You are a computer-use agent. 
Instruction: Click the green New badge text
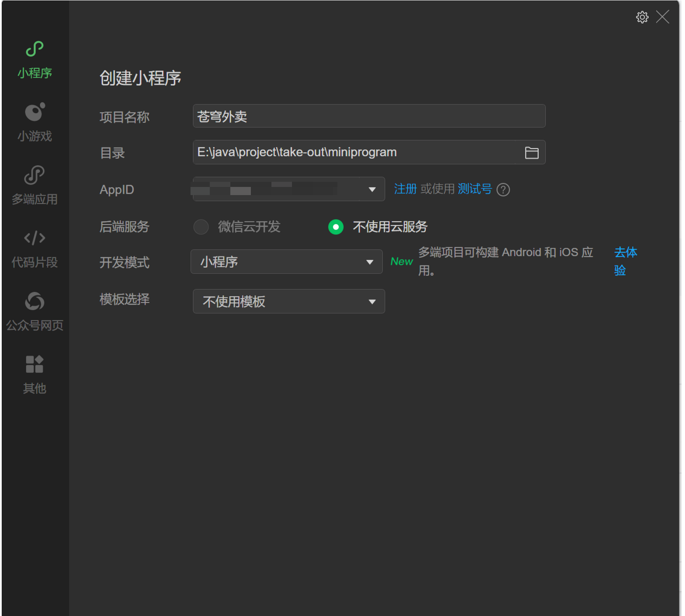[x=402, y=261]
